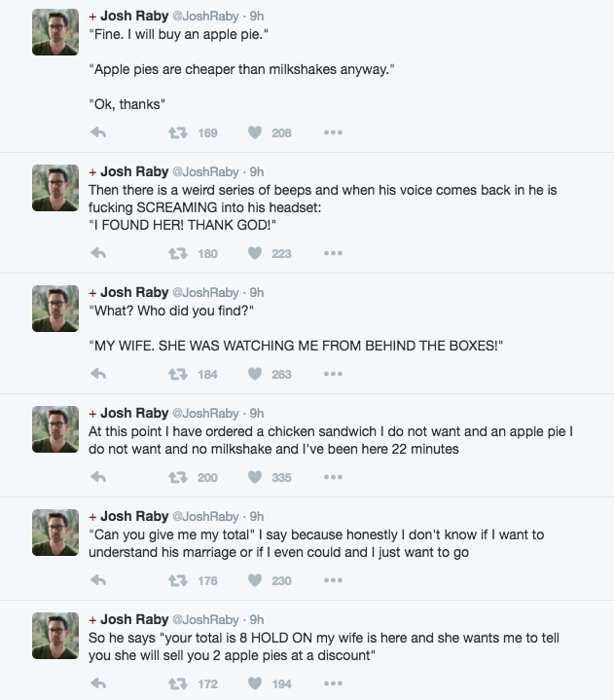Viewport: 614px width, 700px height.
Task: Retweet the tweet with 176 retweets
Action: (x=178, y=580)
